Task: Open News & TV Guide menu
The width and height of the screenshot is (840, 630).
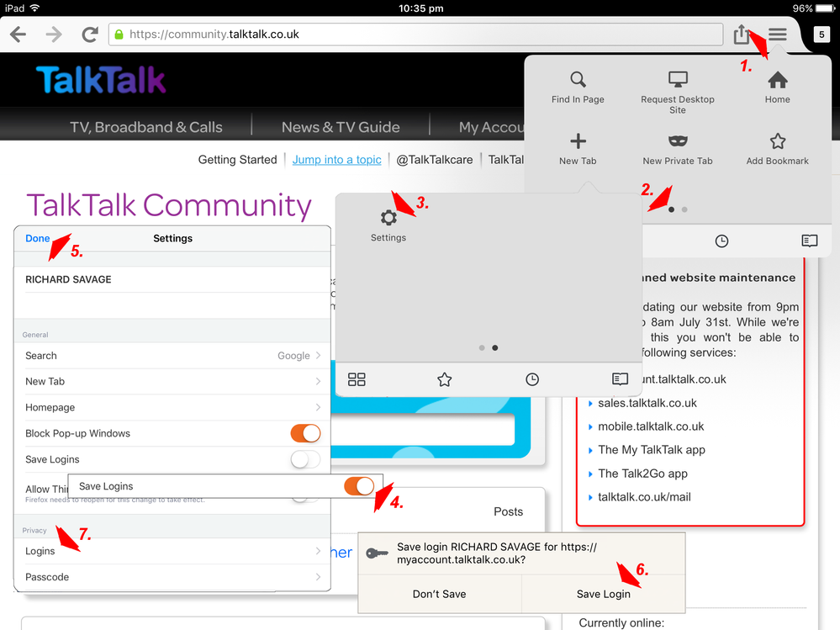Action: point(341,127)
